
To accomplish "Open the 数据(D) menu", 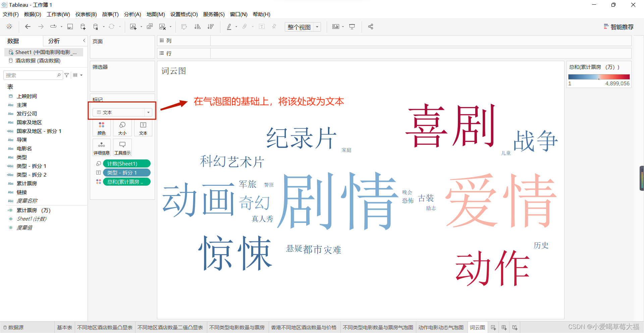I will 33,14.
